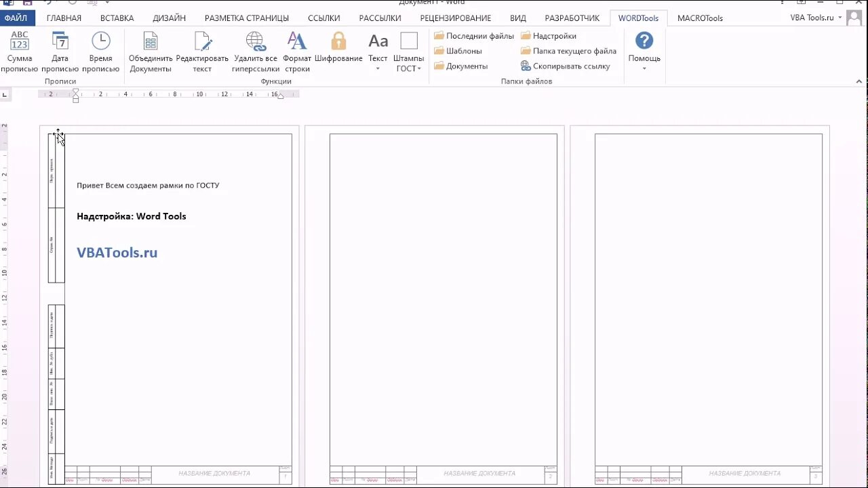Open the ФАЙЛ tab
Image resolution: width=868 pixels, height=488 pixels.
(16, 18)
